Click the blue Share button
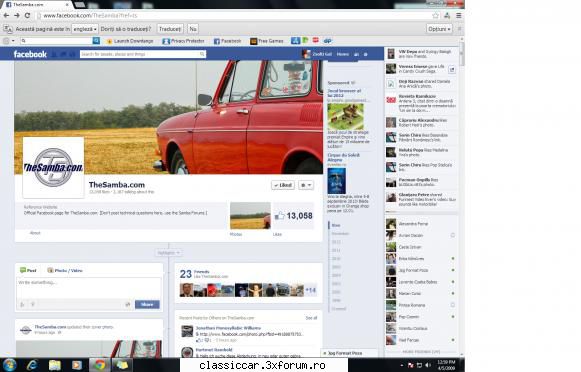This screenshot has width=581, height=372. coord(147,305)
